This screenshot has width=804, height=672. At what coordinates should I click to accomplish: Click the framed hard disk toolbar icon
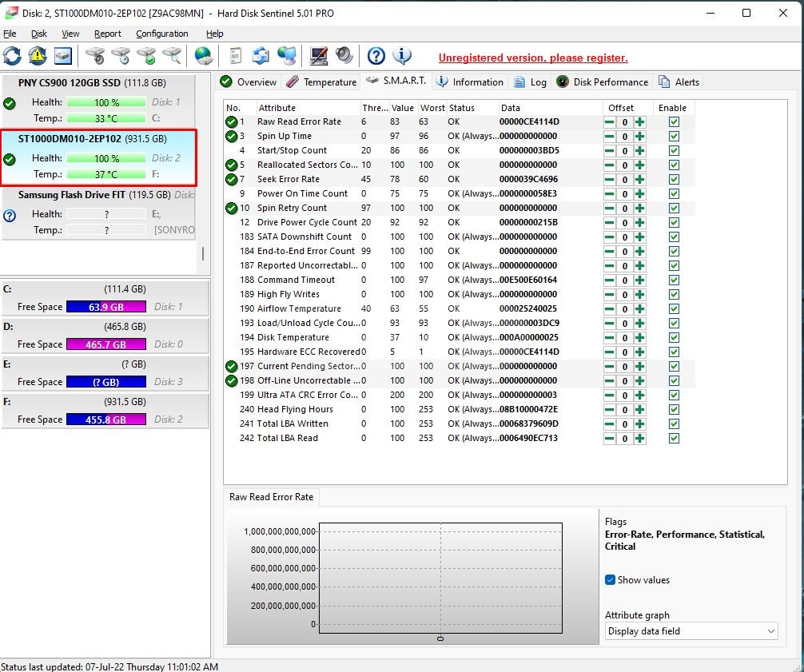(63, 56)
